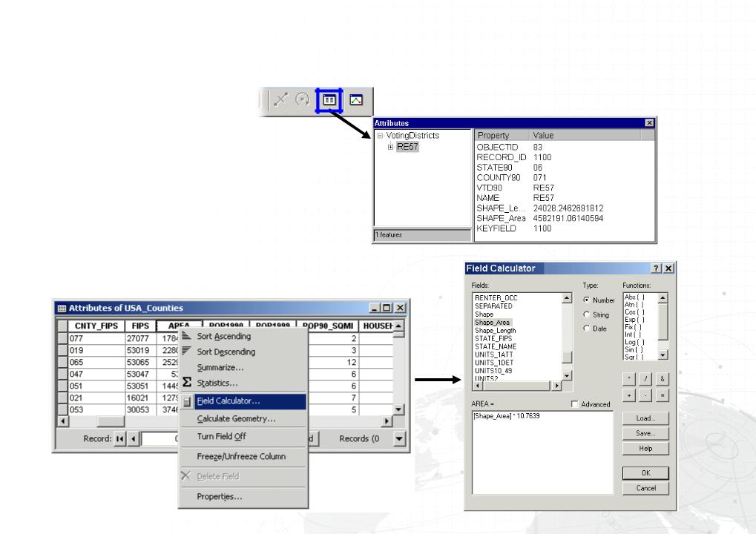Click the ampersand (&) operator button

(662, 378)
